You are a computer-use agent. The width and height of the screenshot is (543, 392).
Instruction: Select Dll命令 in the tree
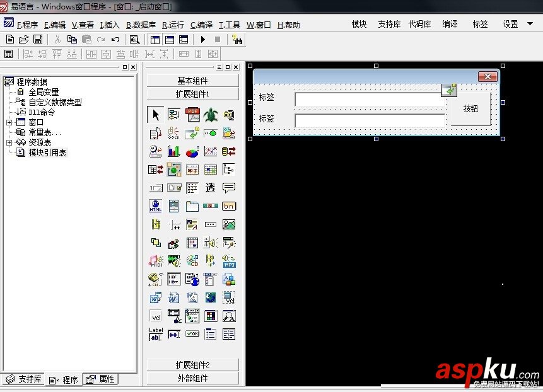click(42, 112)
